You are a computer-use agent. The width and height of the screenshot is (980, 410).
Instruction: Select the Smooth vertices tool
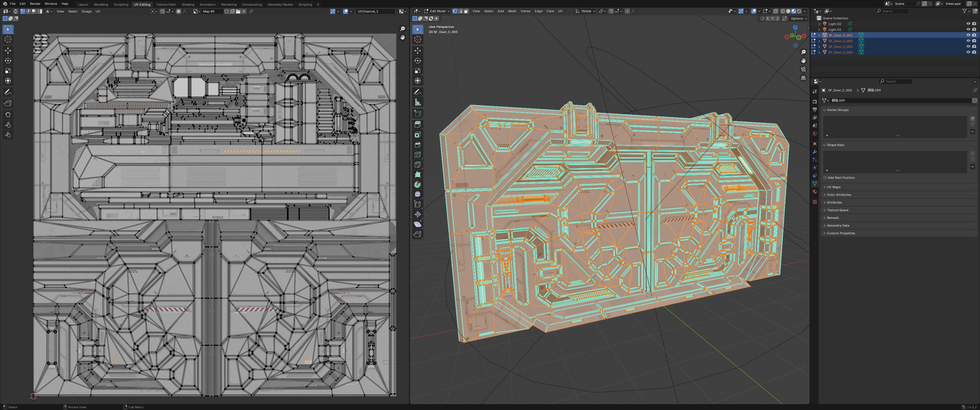418,194
